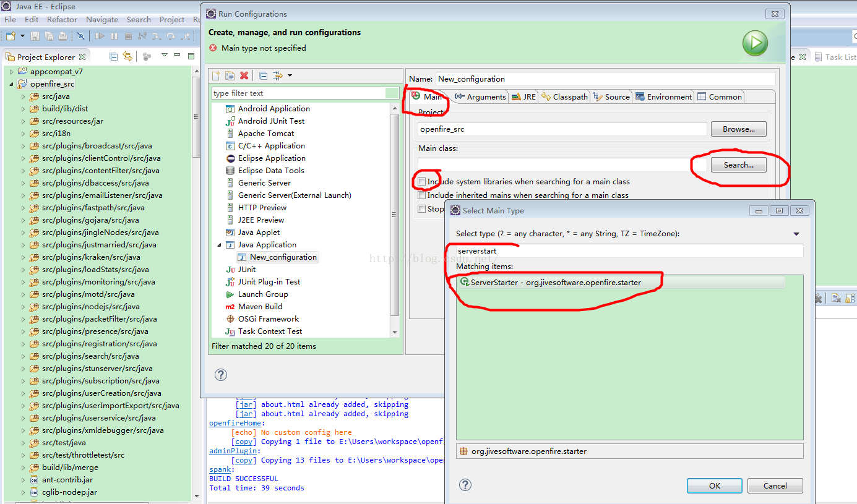Viewport: 857px width, 504px height.
Task: Switch to the Environment tab
Action: 663,96
